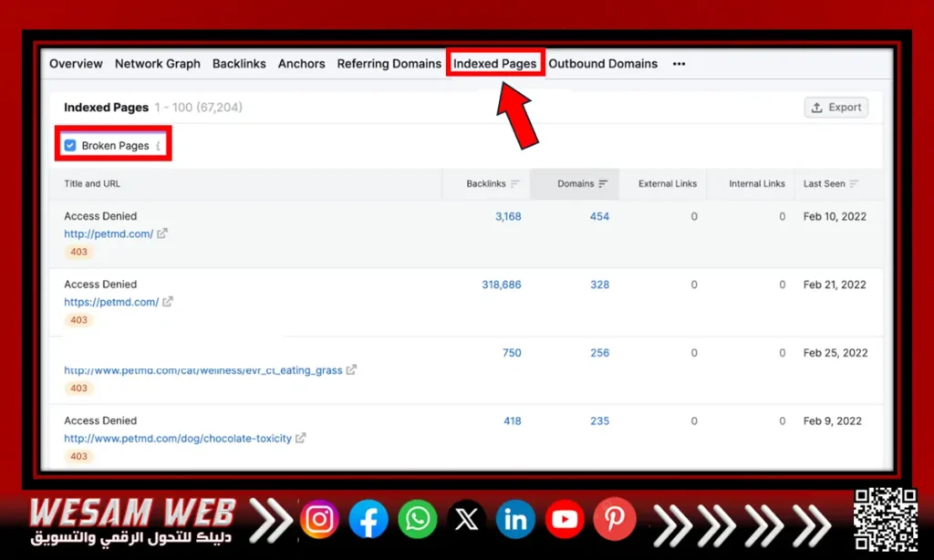Screen dimensions: 934x560
Task: Open the Facebook social icon
Action: [368, 520]
